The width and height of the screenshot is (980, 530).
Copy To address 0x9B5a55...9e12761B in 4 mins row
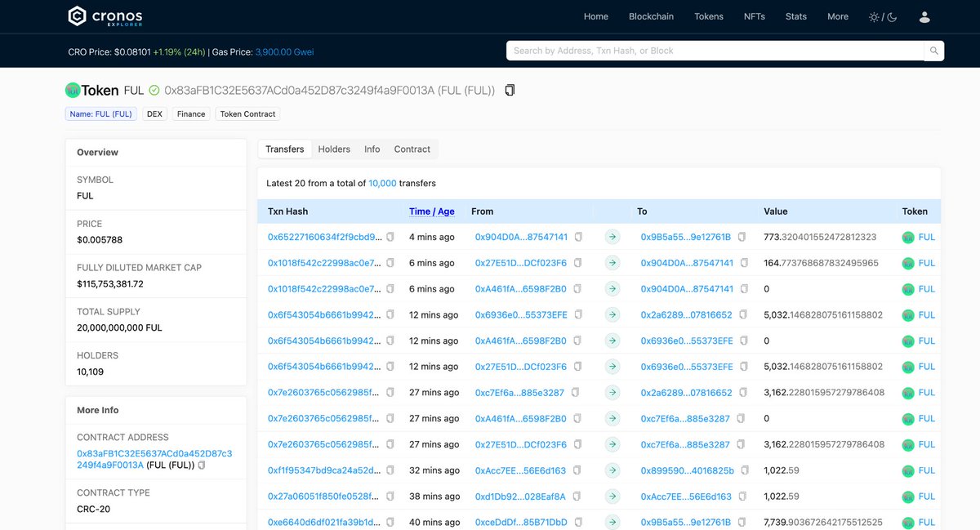pyautogui.click(x=742, y=237)
